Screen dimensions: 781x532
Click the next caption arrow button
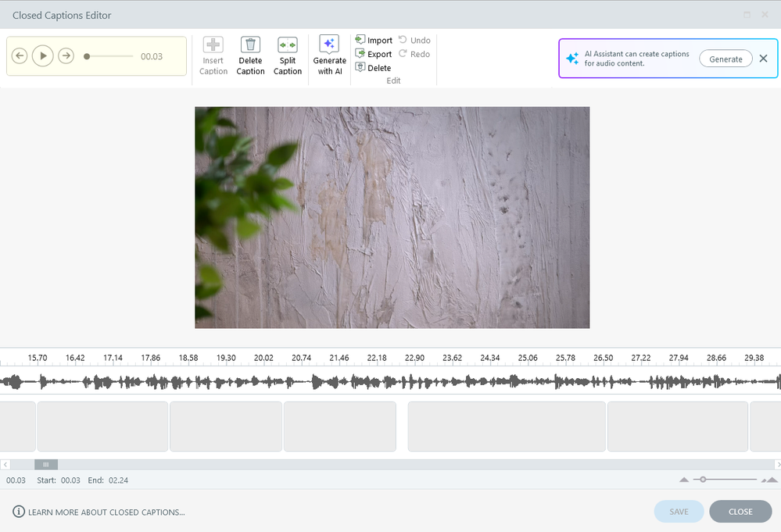(x=66, y=55)
